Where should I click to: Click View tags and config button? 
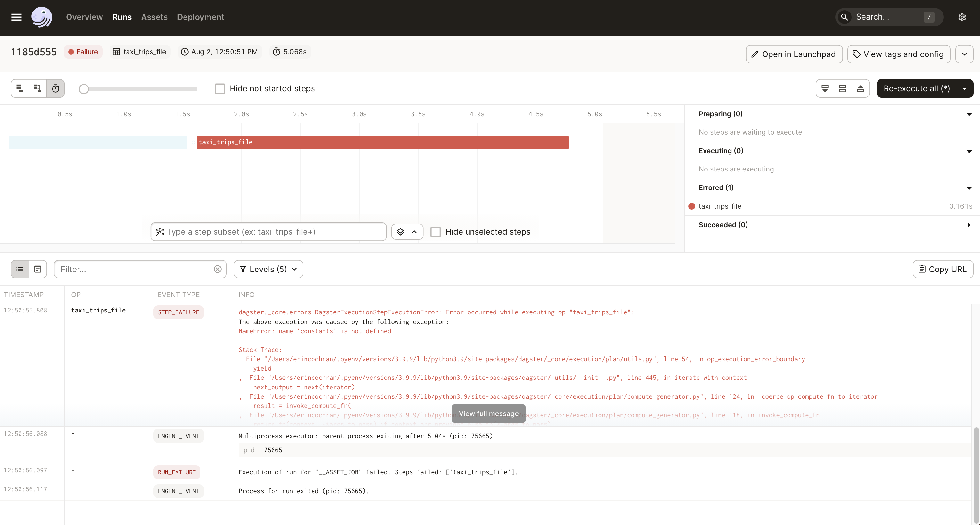(899, 54)
